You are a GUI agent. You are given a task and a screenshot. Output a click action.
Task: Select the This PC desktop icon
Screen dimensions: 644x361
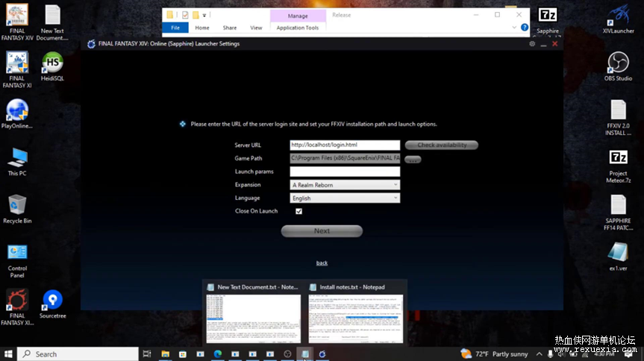coord(17,162)
